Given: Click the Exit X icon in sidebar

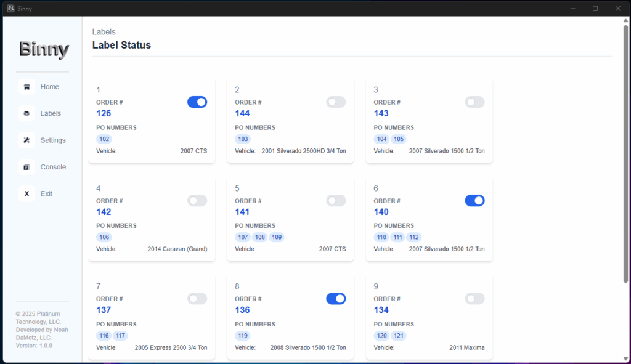Looking at the screenshot, I should [26, 193].
